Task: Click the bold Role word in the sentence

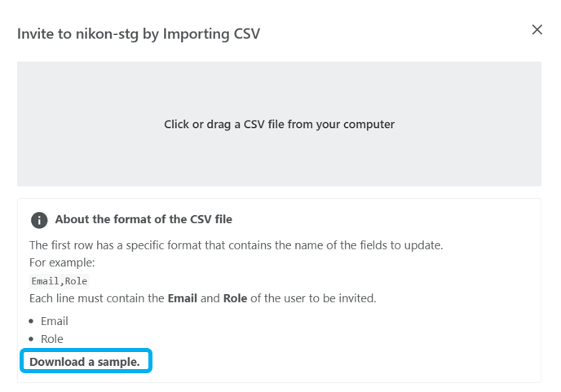Action: 235,298
